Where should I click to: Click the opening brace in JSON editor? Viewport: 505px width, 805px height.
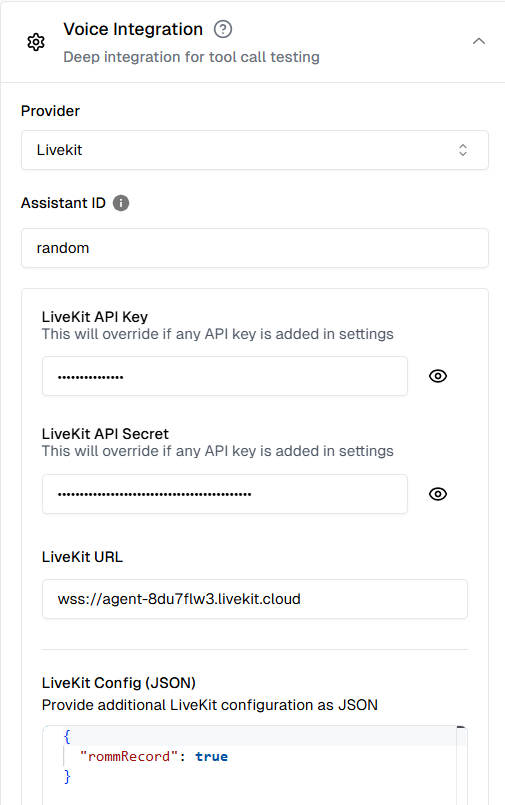tap(67, 737)
